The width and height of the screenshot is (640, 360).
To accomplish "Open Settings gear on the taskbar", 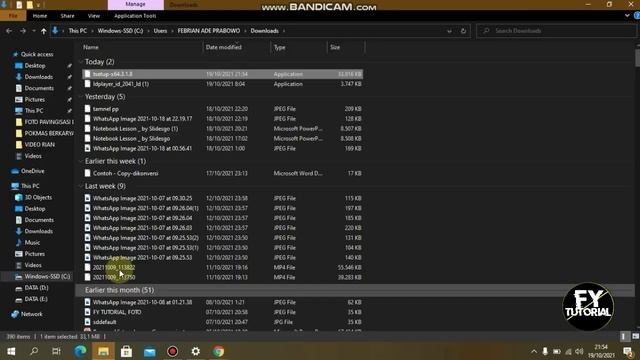I will pyautogui.click(x=196, y=351).
